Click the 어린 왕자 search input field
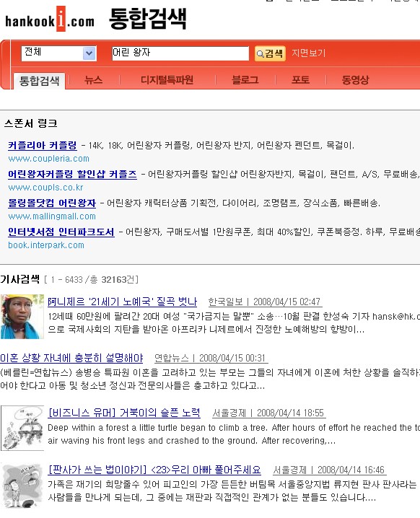Viewport: 420px width, 518px height. (180, 53)
